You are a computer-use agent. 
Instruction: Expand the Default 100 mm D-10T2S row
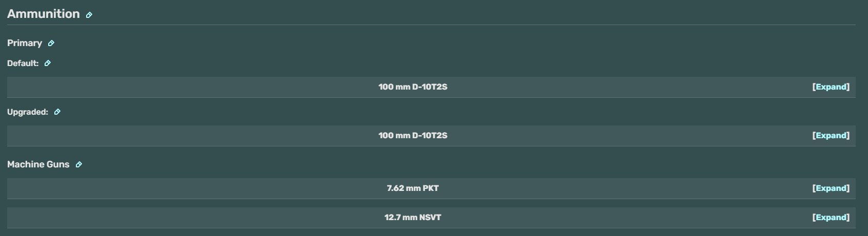tap(831, 87)
